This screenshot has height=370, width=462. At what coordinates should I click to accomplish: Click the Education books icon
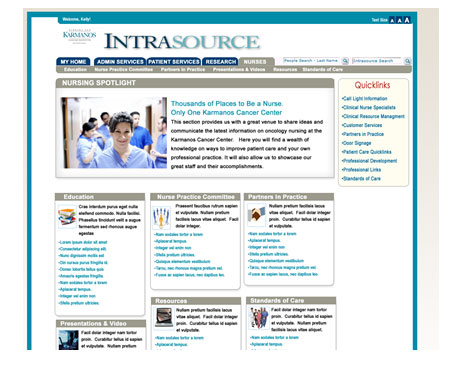coord(67,217)
